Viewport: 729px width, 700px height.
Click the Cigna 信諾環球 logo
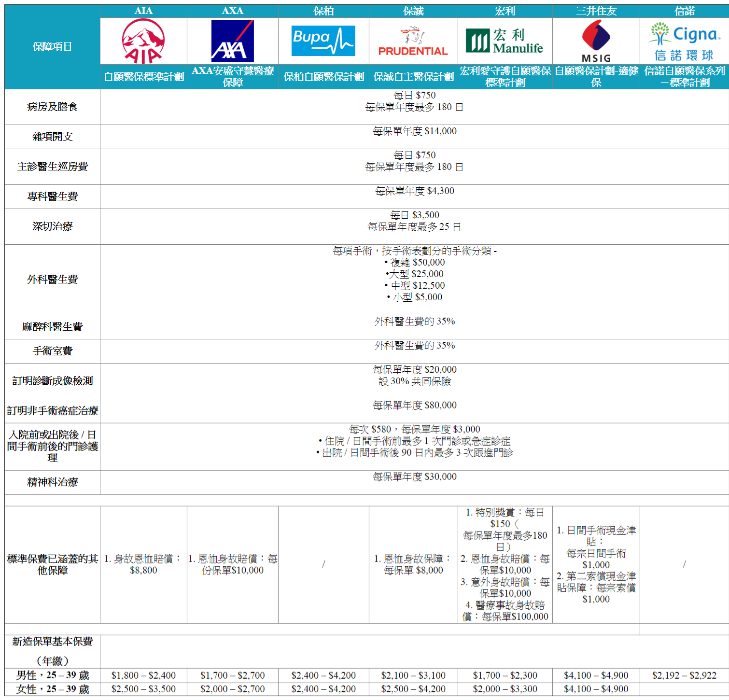click(685, 42)
